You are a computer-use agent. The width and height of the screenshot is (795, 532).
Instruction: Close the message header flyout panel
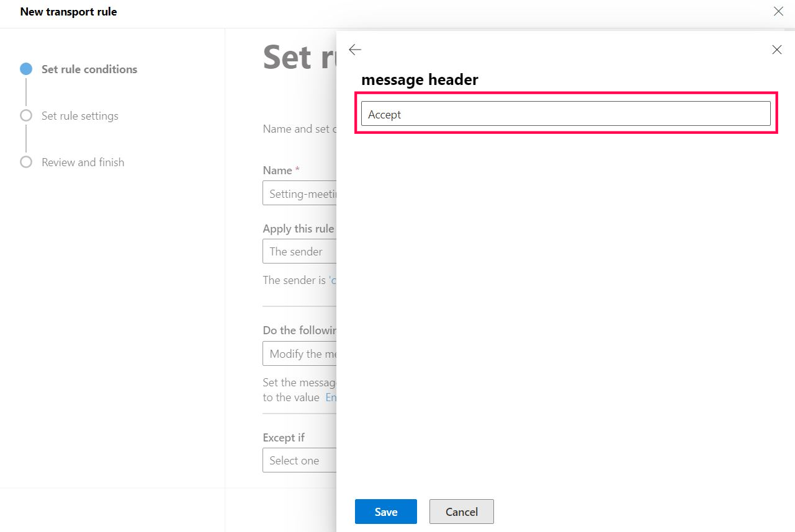(x=776, y=50)
